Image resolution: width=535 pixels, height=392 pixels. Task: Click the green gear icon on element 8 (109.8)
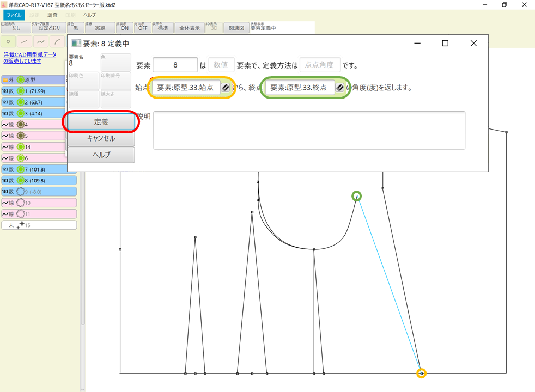(21, 180)
